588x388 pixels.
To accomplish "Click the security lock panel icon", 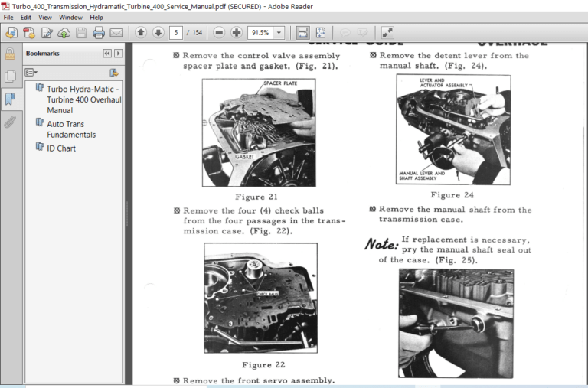I will point(10,54).
